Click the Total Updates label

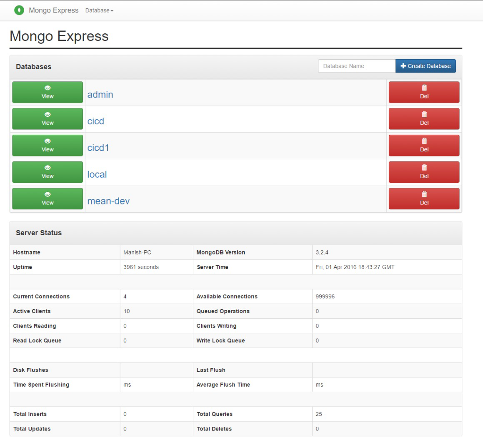coord(32,429)
